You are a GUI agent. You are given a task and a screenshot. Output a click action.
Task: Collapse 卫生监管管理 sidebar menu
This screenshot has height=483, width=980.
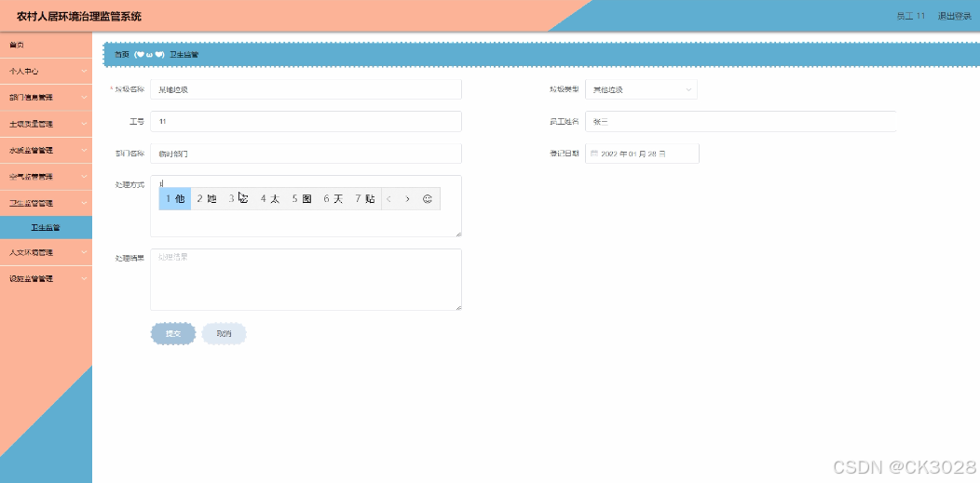pos(46,203)
